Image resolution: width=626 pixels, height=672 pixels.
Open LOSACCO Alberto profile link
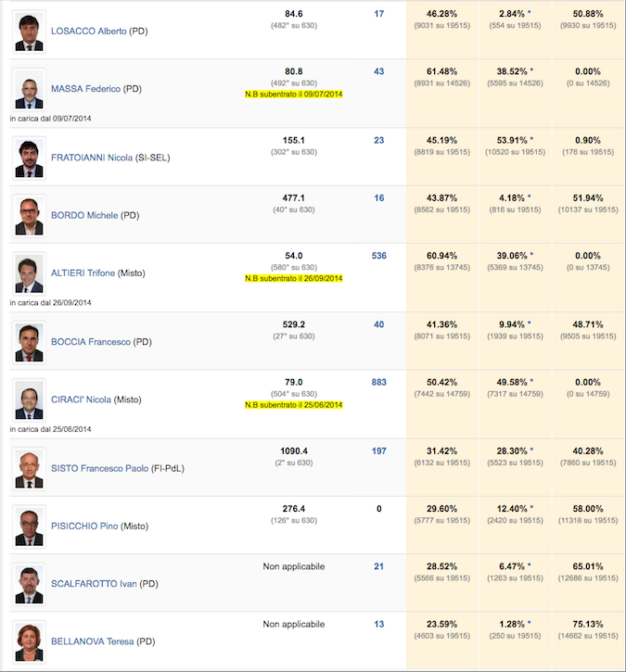click(x=89, y=32)
